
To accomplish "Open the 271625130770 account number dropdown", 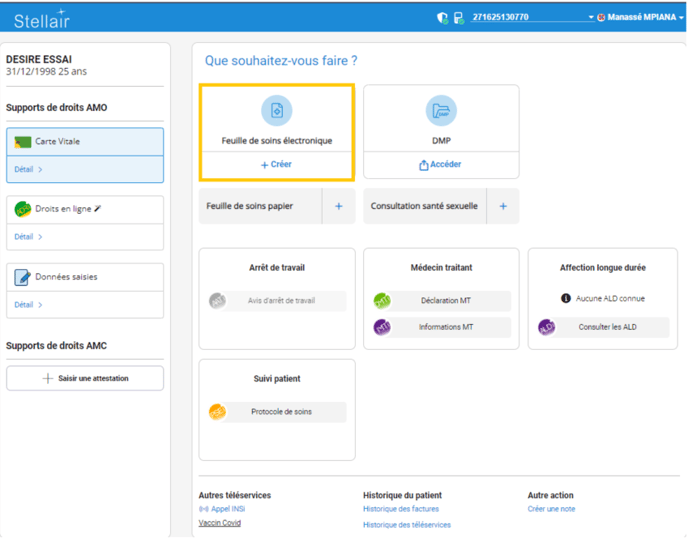I will click(x=590, y=18).
